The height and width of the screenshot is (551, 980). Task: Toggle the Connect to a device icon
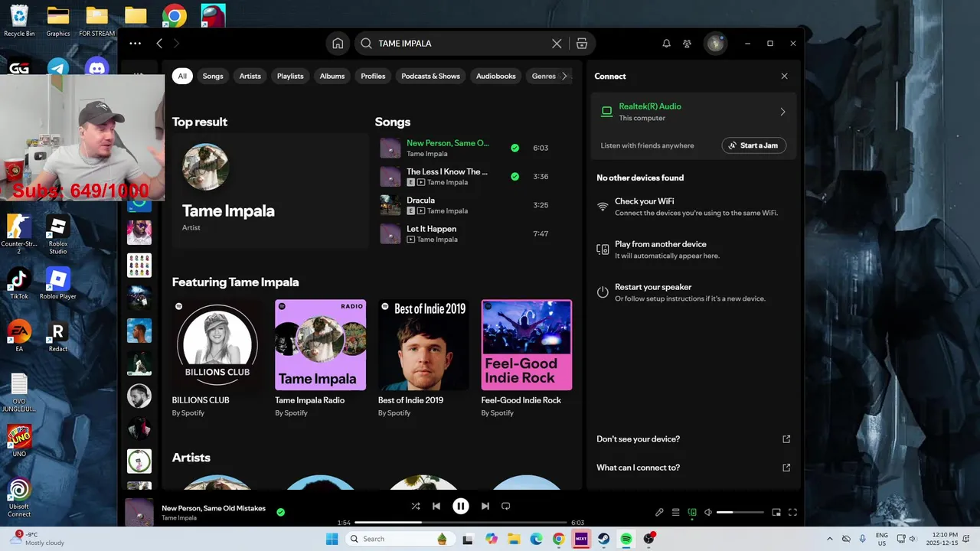pos(692,512)
